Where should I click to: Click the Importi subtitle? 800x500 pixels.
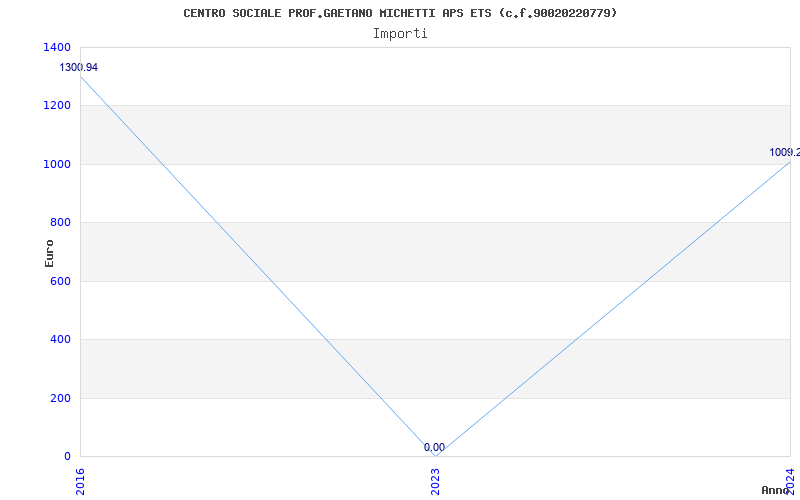[x=400, y=34]
